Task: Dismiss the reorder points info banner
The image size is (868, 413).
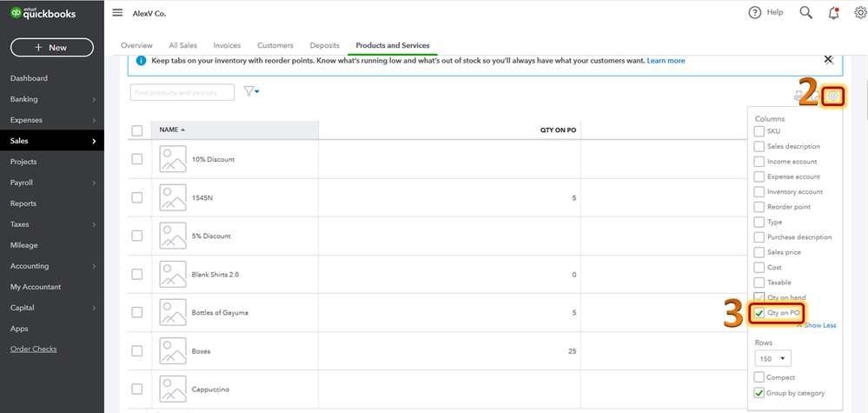Action: (828, 60)
